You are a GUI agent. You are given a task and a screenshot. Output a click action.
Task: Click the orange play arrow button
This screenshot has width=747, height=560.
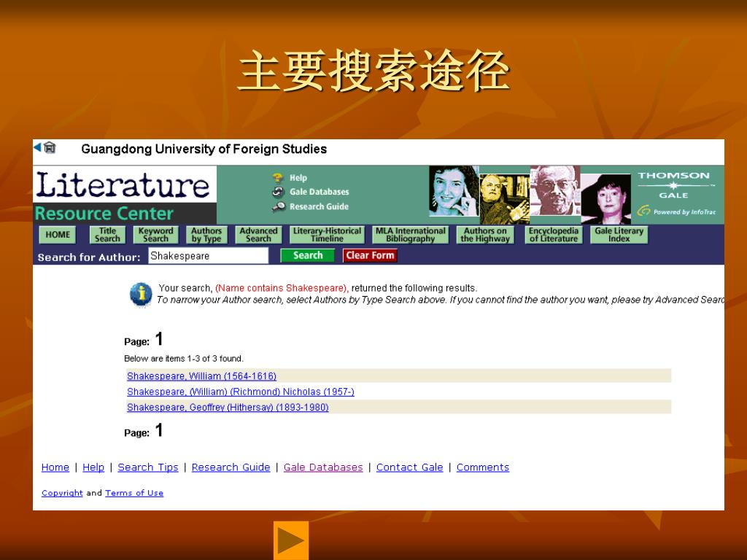coord(291,540)
